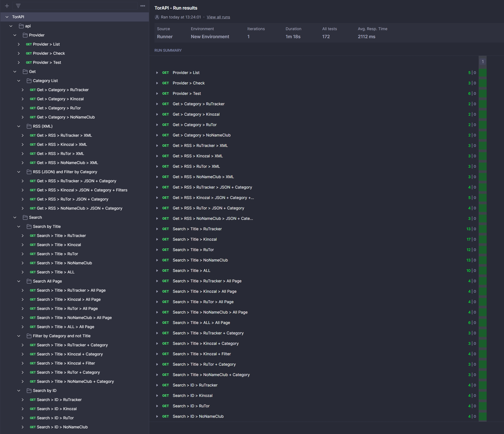
Task: Open View all runs link
Action: (218, 17)
